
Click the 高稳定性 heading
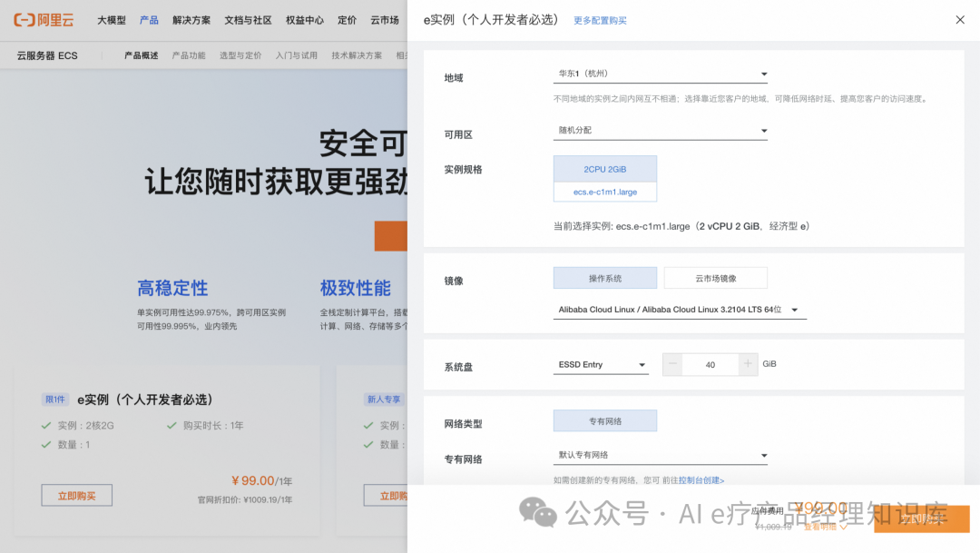(172, 289)
